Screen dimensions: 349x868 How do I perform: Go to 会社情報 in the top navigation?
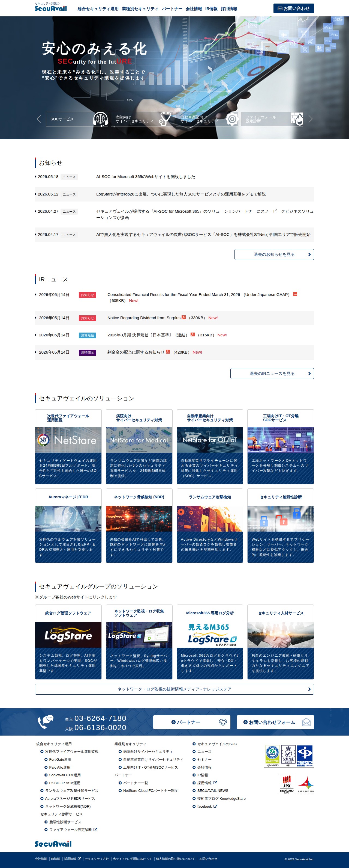[x=194, y=9]
